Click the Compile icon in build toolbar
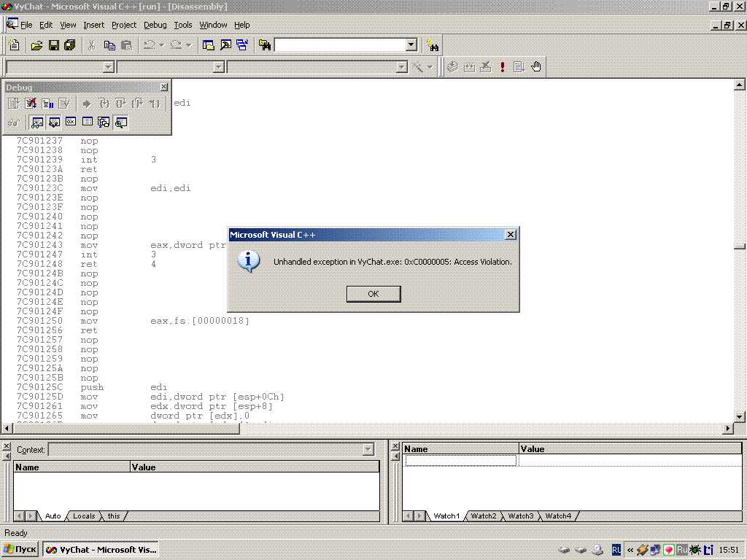 (x=452, y=66)
